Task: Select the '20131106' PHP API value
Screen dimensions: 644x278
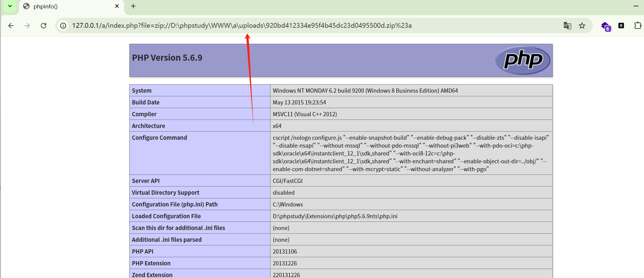Action: coord(285,251)
